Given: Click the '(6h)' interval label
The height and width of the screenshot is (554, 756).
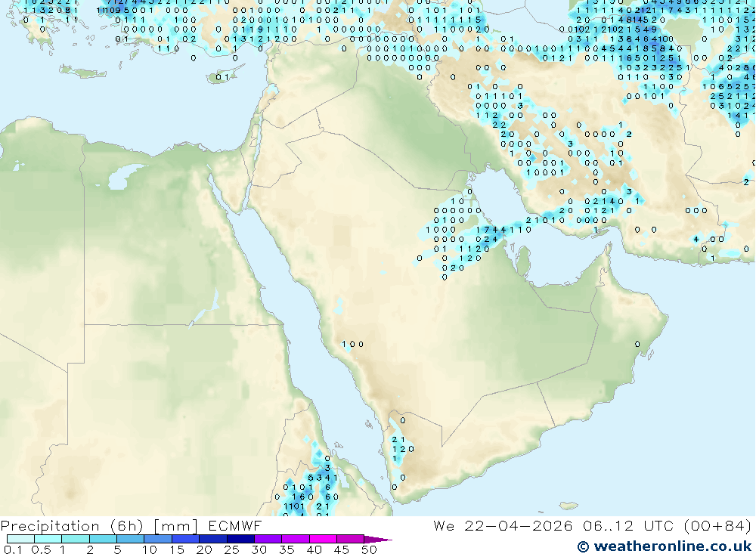Looking at the screenshot, I should tap(126, 526).
